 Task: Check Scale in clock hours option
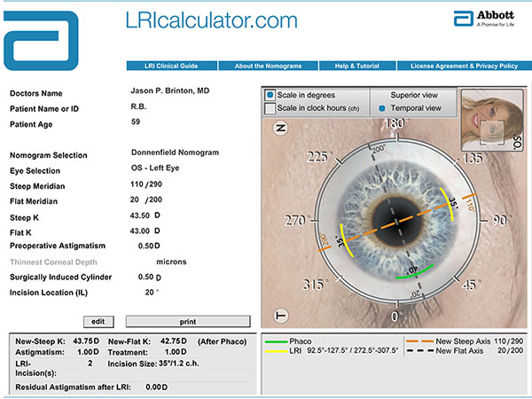pyautogui.click(x=272, y=108)
